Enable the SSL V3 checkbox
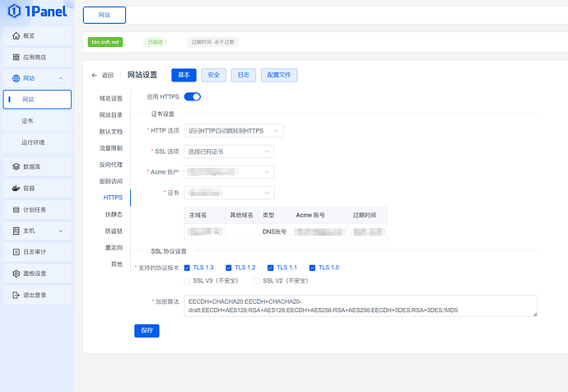This screenshot has width=568, height=392. click(186, 281)
